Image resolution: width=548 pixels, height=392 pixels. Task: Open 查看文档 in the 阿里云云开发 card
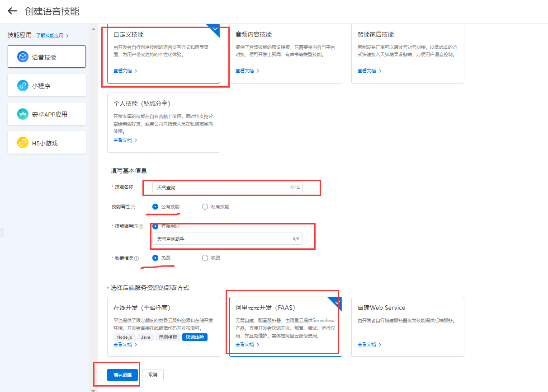pyautogui.click(x=247, y=345)
